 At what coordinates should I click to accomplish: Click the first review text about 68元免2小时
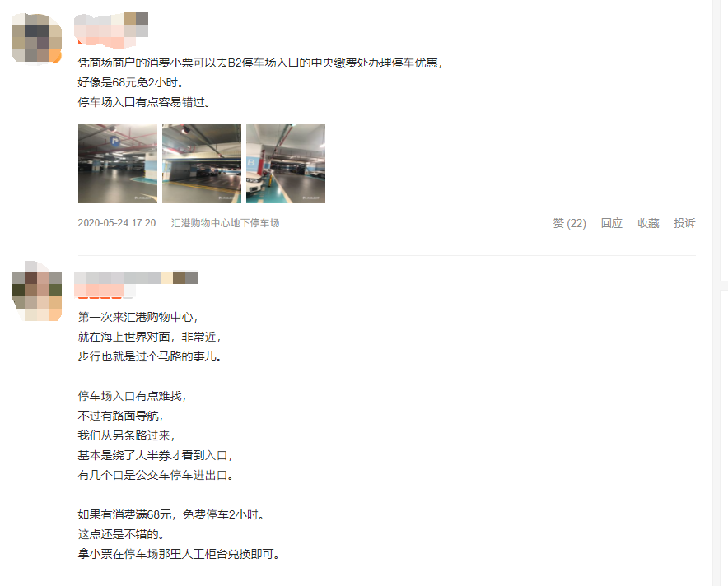[130, 82]
